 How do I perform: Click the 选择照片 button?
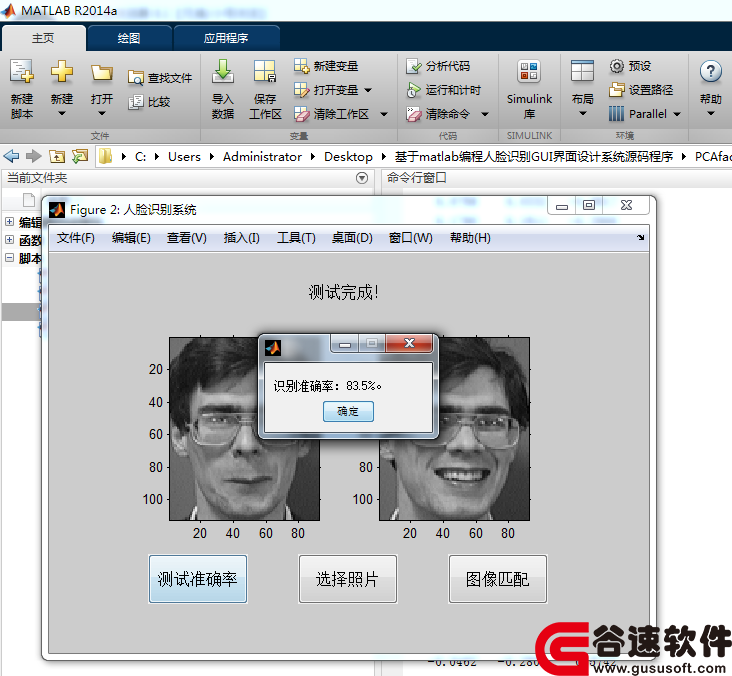click(x=348, y=579)
